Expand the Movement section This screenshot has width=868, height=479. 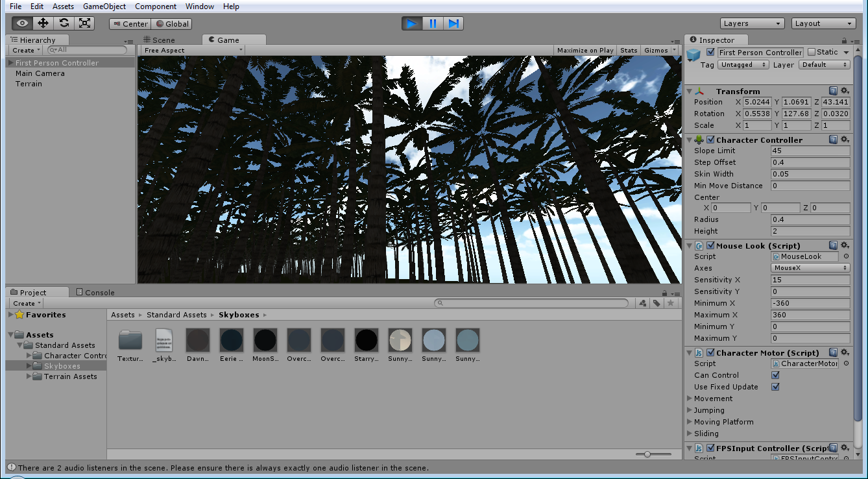point(690,399)
